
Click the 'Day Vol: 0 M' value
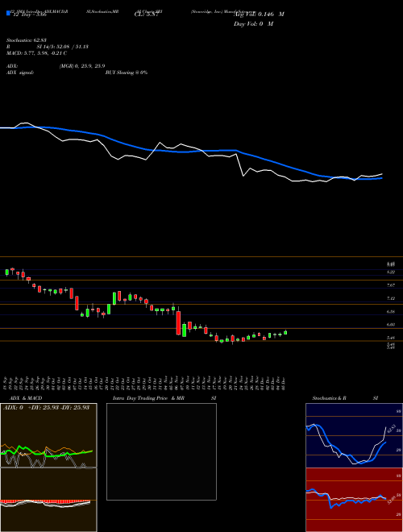[x=253, y=24]
